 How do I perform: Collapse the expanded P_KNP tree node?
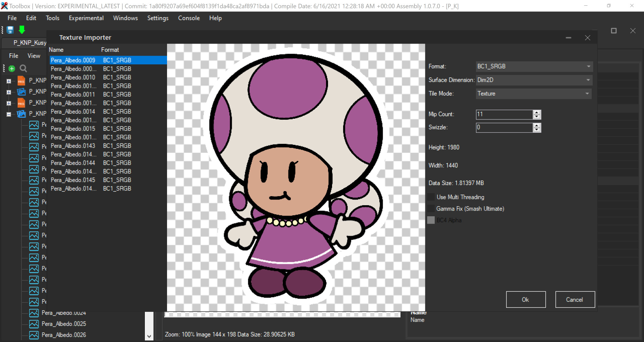tap(8, 114)
